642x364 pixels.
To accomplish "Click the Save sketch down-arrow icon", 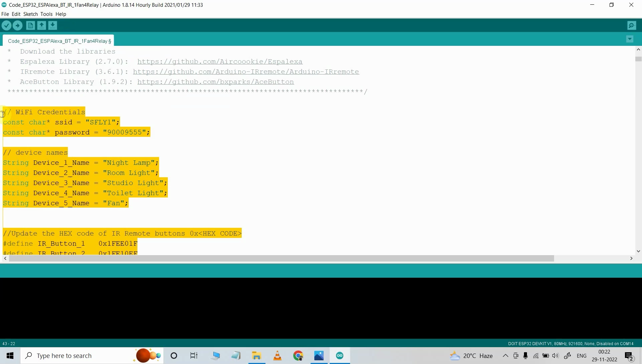I will (x=53, y=25).
